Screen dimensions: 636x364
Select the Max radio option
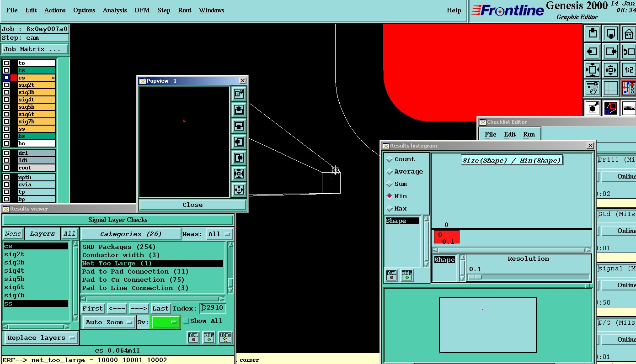tap(390, 209)
